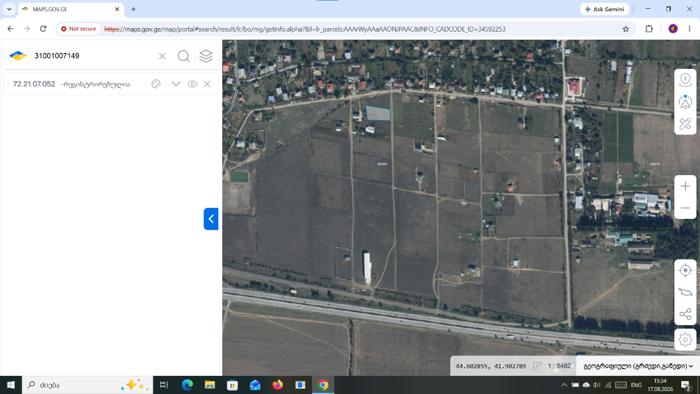700x394 pixels.
Task: Close the MAPS.GOV.GE tab
Action: tap(117, 9)
